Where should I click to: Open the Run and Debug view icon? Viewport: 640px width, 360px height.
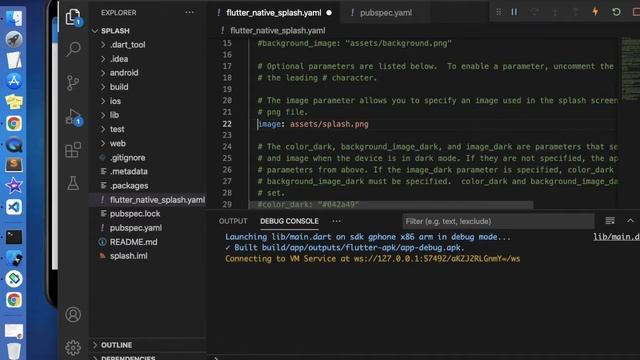tap(73, 117)
